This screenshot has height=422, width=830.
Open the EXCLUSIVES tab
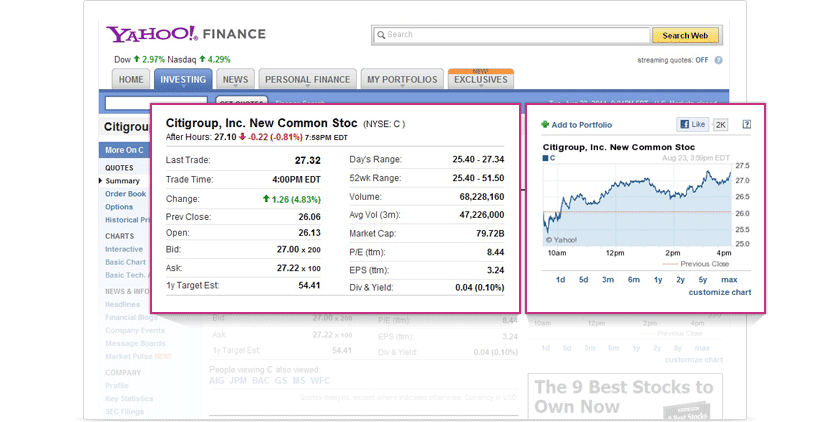481,79
